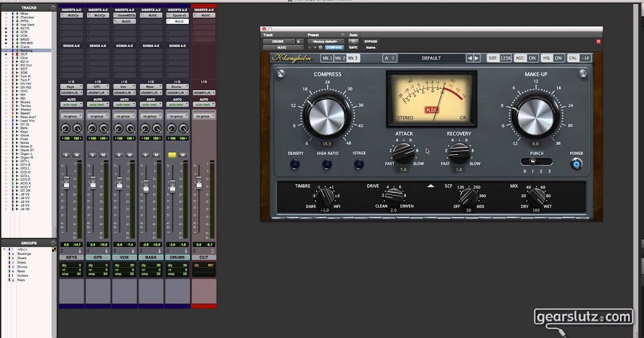Click the left pan knob on VOX channel
644x338 pixels.
tap(119, 128)
